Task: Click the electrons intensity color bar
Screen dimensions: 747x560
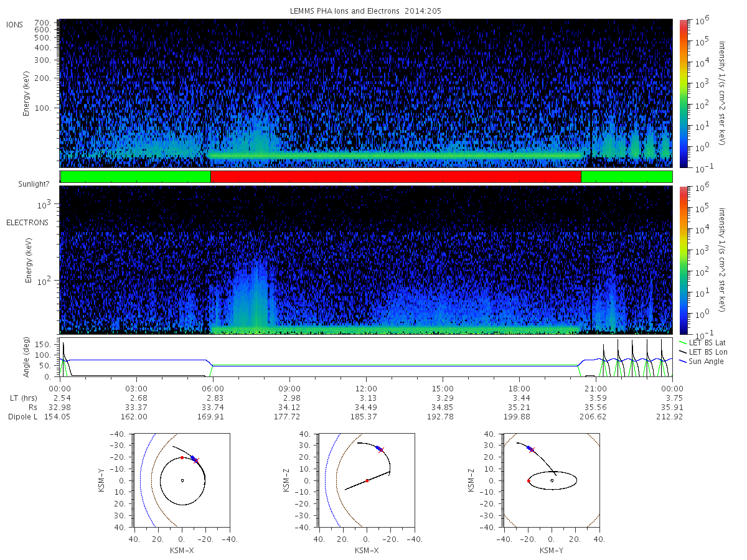Action: pos(683,259)
